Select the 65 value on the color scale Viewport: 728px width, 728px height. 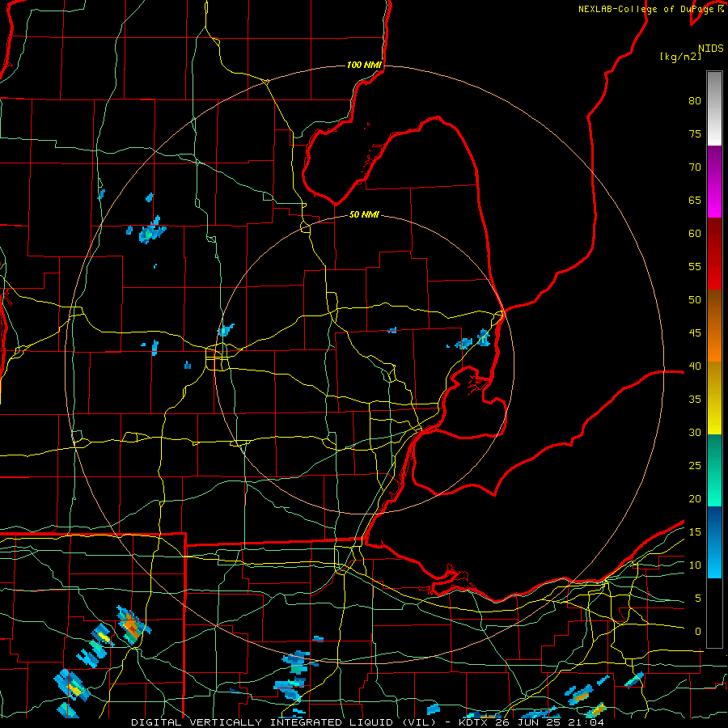tap(695, 200)
